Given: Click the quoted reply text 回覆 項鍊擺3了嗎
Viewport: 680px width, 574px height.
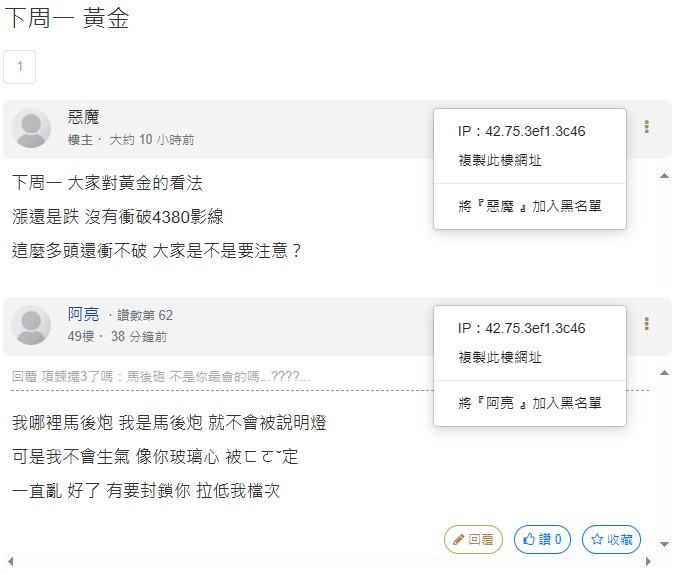Looking at the screenshot, I should (160, 377).
